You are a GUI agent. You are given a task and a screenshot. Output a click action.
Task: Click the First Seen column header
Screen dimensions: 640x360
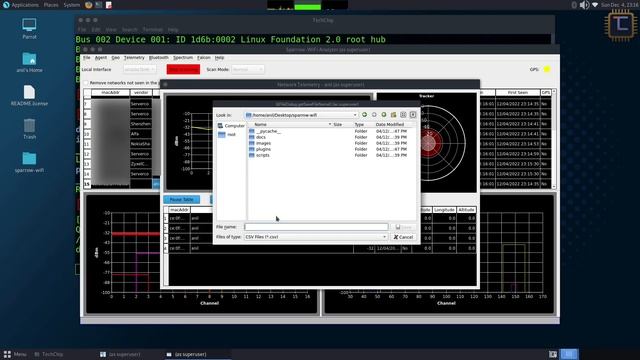pyautogui.click(x=518, y=93)
